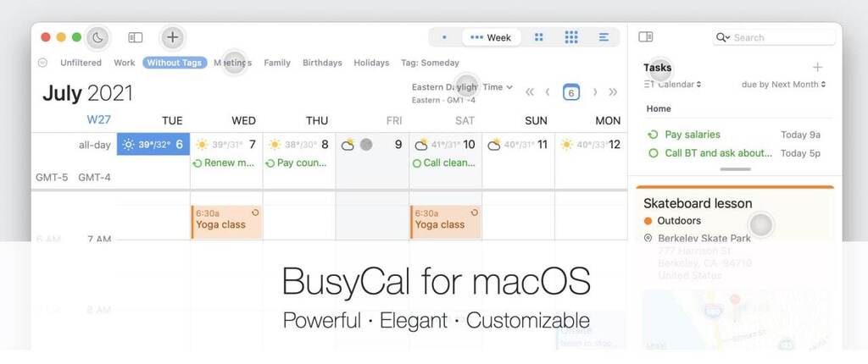
Task: Click the orange Outdoors calendar dot
Action: (x=648, y=221)
